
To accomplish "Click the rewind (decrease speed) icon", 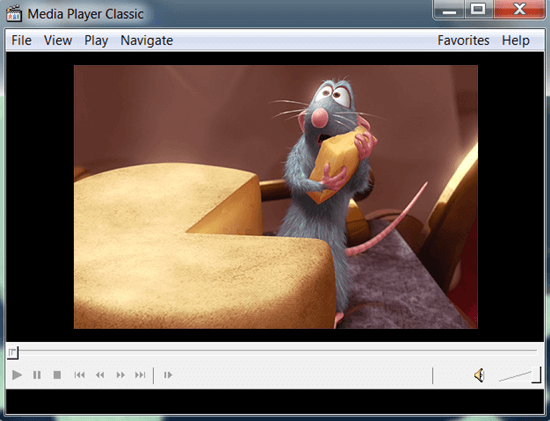I will pos(100,375).
